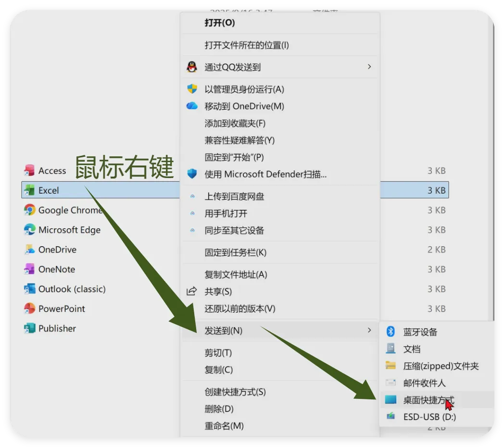Click the documents icon beside 文档
The image size is (504, 447).
(x=391, y=348)
